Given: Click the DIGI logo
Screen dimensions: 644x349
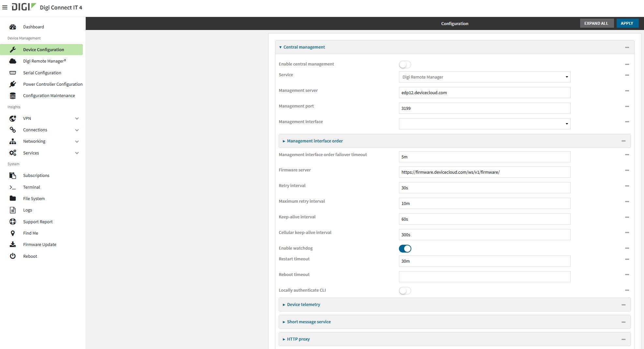Looking at the screenshot, I should pyautogui.click(x=23, y=7).
